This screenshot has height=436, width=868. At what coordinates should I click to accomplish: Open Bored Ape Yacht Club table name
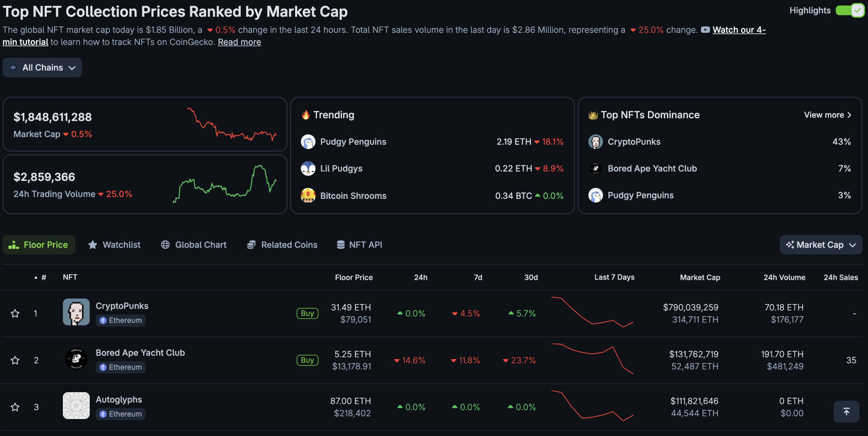pos(140,353)
